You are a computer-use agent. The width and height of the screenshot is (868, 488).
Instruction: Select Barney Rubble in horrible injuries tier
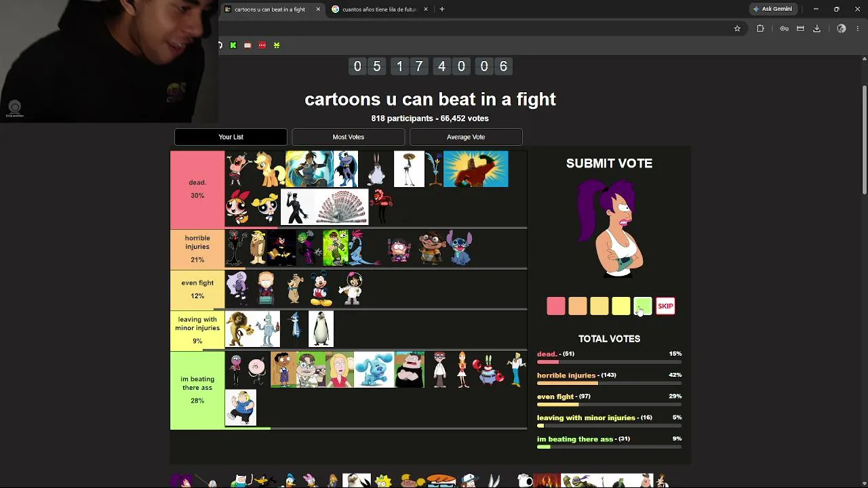coord(258,247)
